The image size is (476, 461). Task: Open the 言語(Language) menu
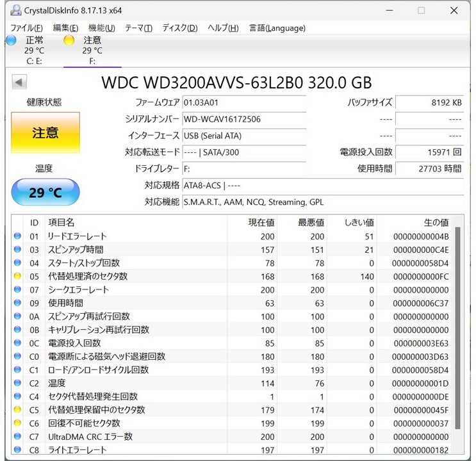(277, 28)
